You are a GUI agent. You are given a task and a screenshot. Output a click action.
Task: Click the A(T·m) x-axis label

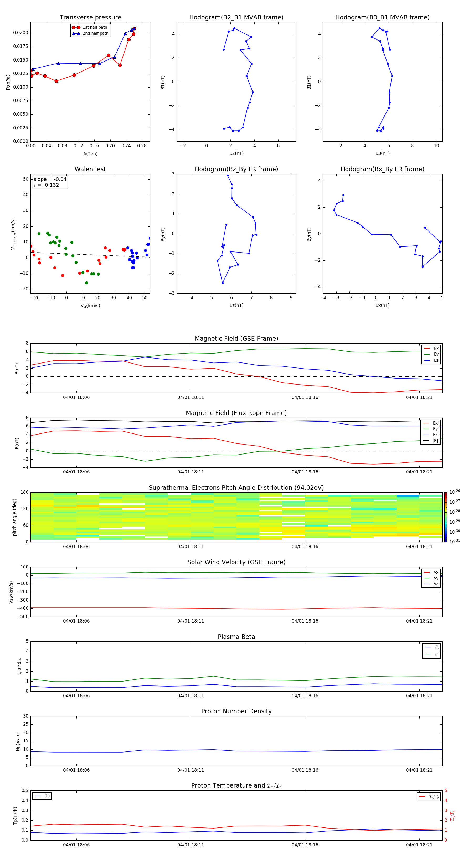point(90,154)
